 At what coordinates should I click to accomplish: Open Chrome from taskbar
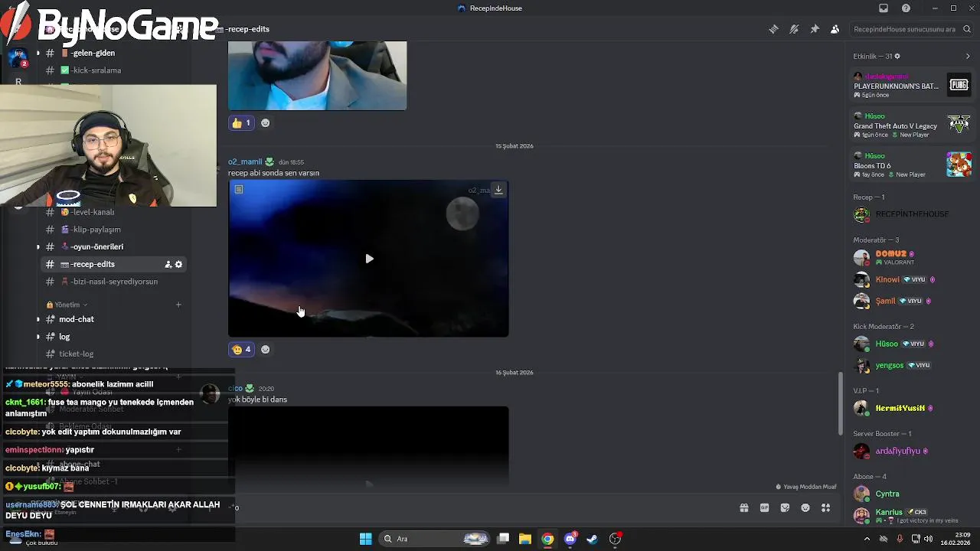pos(547,539)
